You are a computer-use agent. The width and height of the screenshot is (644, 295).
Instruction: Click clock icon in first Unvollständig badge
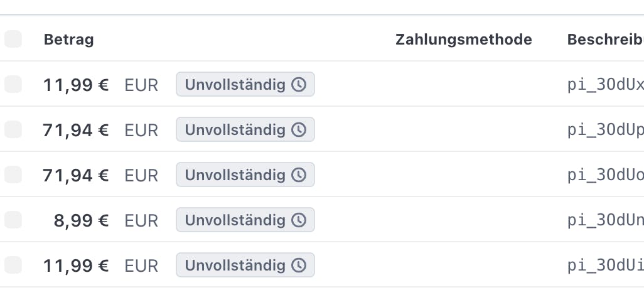tap(299, 85)
